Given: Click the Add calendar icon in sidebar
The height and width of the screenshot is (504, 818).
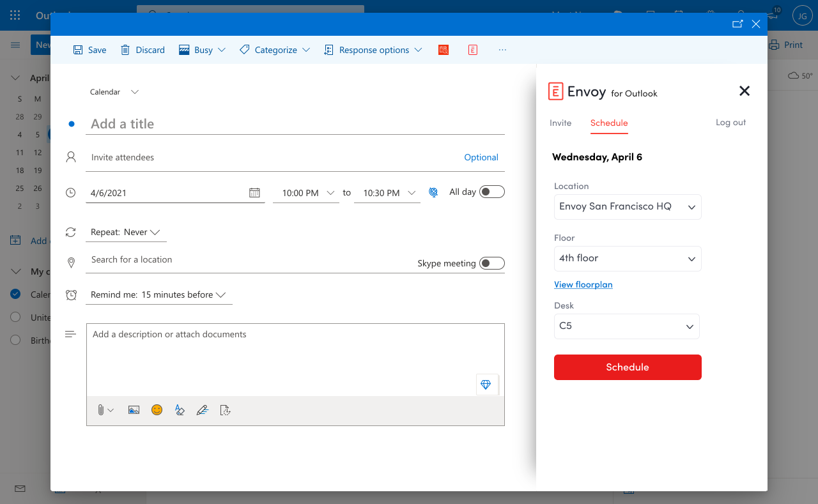Looking at the screenshot, I should click(x=15, y=241).
